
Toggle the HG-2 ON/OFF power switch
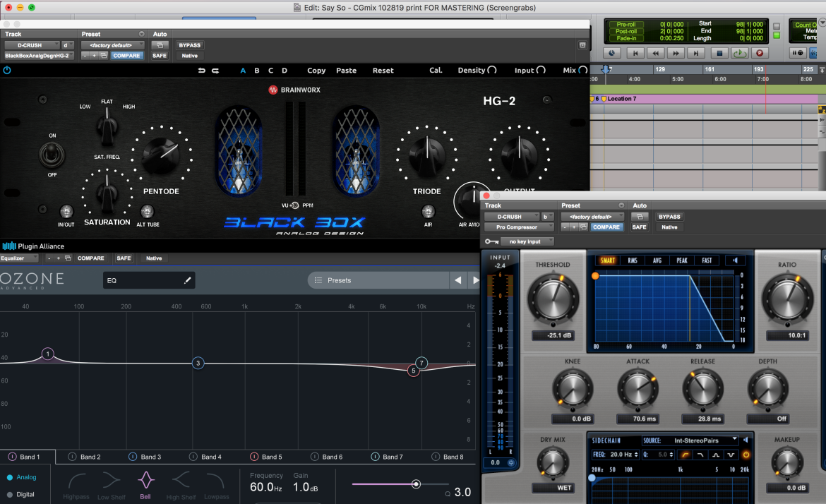[52, 155]
